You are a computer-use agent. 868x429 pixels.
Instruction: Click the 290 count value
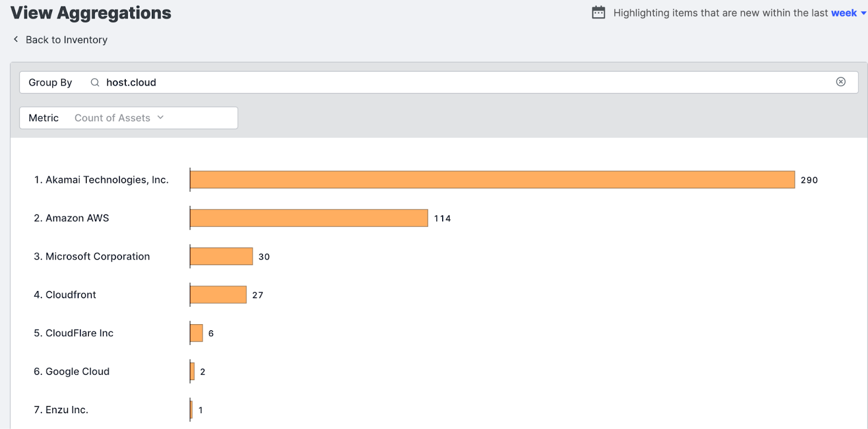pyautogui.click(x=809, y=180)
